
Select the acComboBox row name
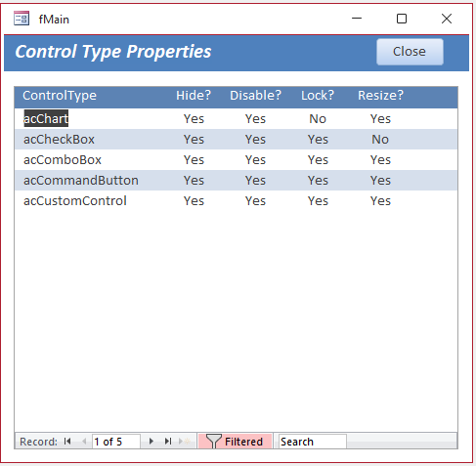(x=63, y=160)
